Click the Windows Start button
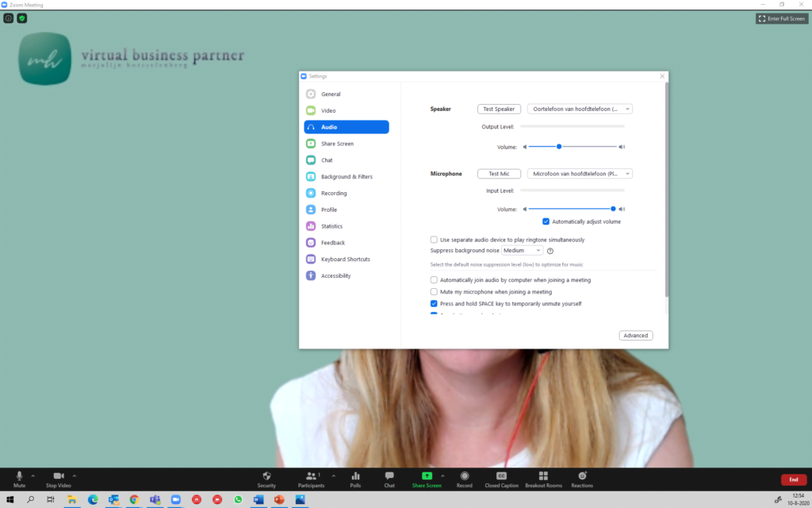 pos(10,500)
